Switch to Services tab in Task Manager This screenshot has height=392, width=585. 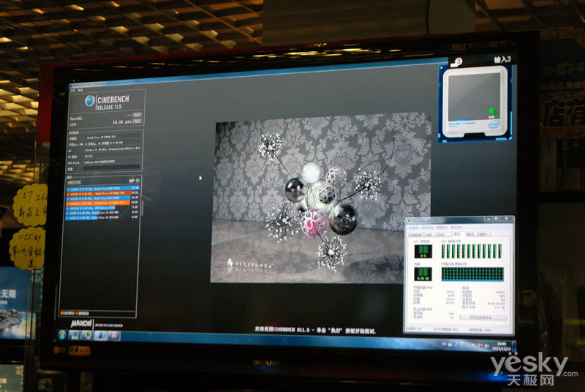tap(444, 235)
